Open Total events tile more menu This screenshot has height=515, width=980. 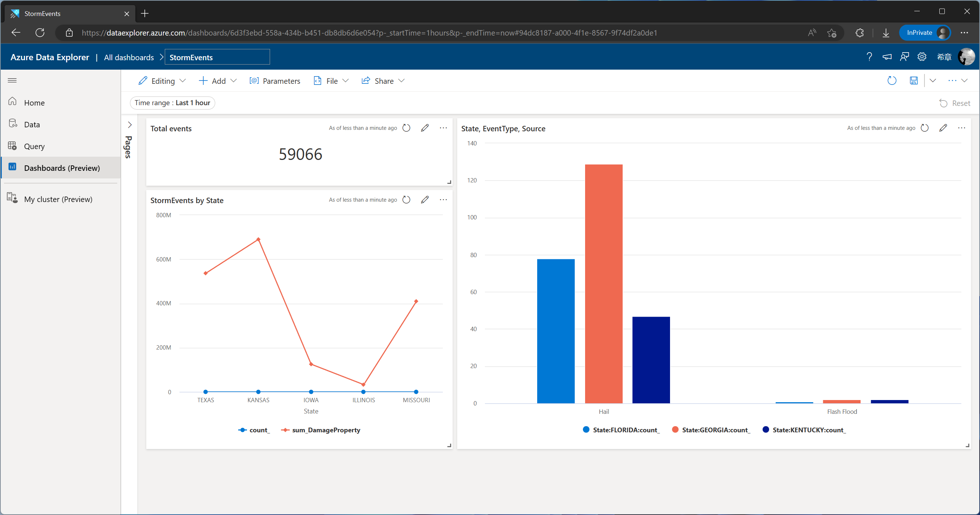click(443, 128)
